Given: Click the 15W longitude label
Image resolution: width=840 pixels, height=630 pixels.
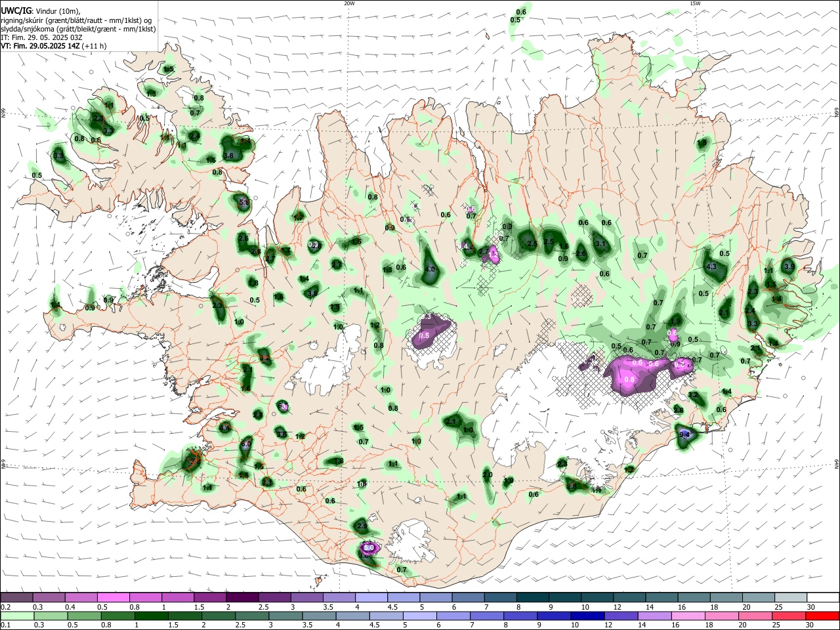Looking at the screenshot, I should point(695,3).
